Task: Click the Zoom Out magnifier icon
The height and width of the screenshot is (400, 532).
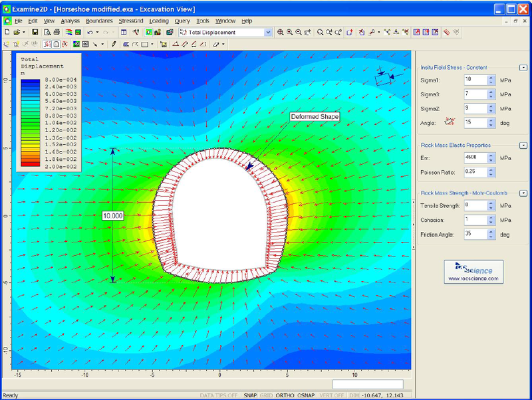Action: (x=298, y=32)
